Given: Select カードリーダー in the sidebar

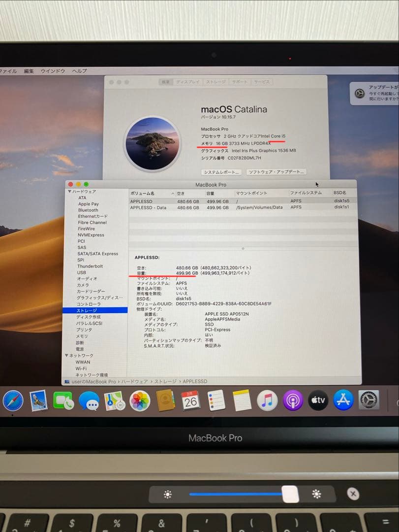Looking at the screenshot, I should (x=91, y=291).
